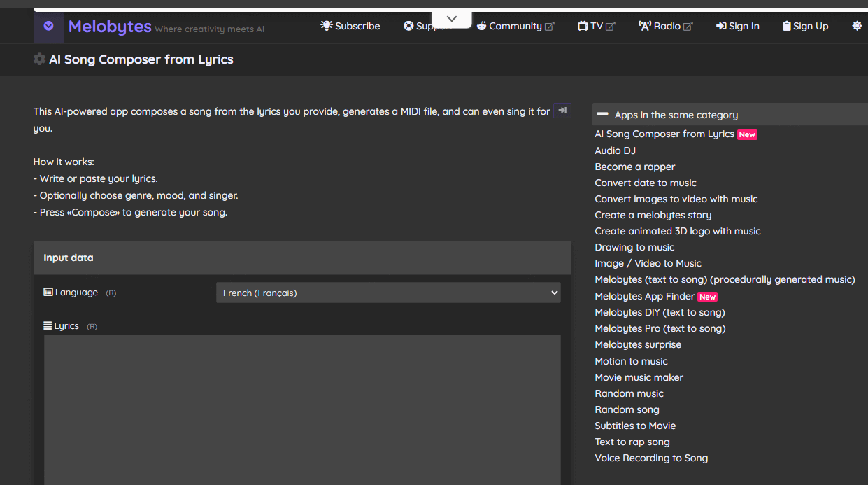The width and height of the screenshot is (868, 485).
Task: Open the Become a rapper link
Action: 634,167
